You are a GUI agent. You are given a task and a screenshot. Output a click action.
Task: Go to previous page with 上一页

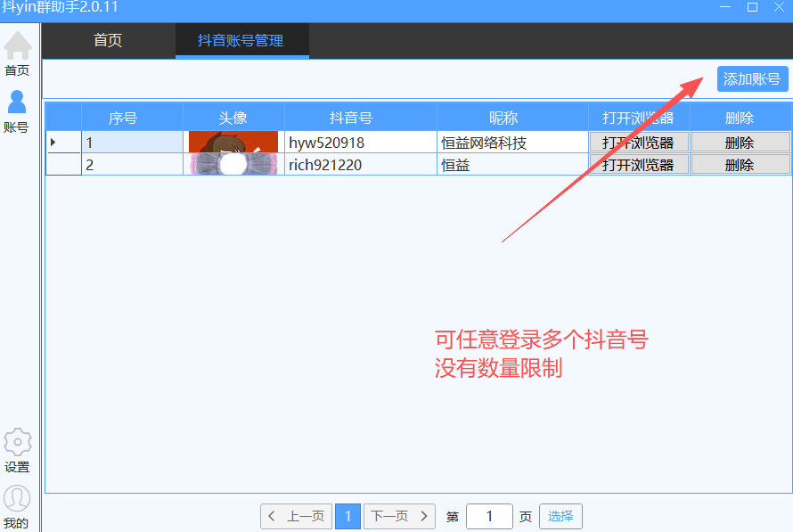click(x=297, y=516)
